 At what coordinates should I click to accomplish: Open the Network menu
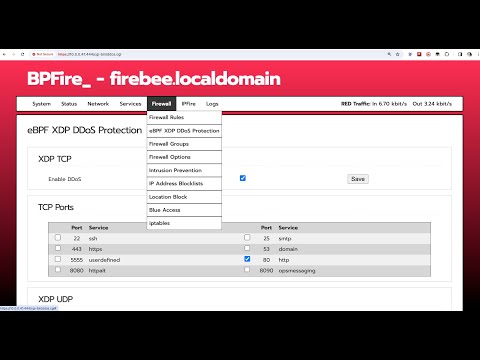click(98, 104)
